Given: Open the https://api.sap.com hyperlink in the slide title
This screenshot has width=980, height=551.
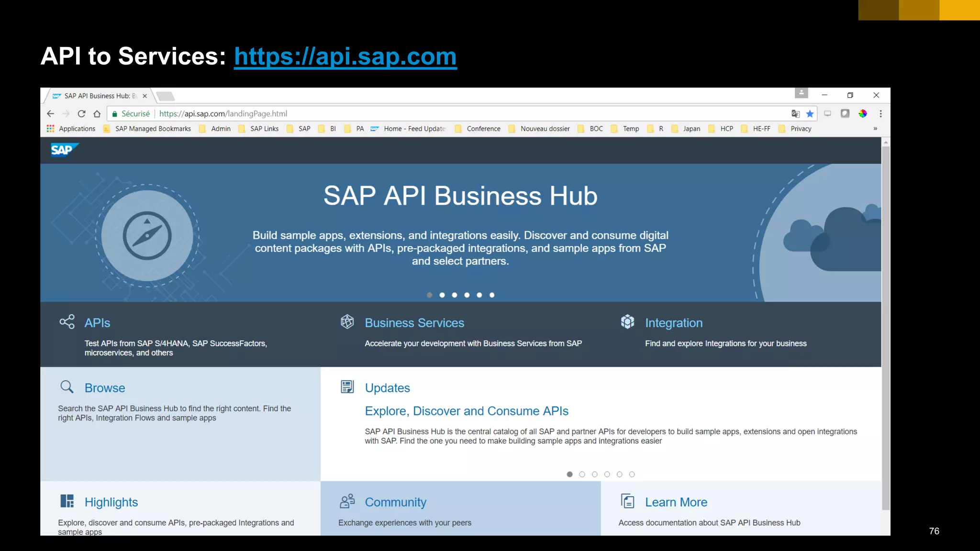Looking at the screenshot, I should 345,56.
